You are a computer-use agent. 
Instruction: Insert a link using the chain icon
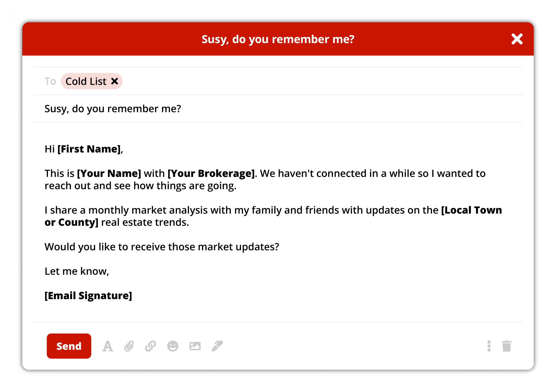(151, 346)
